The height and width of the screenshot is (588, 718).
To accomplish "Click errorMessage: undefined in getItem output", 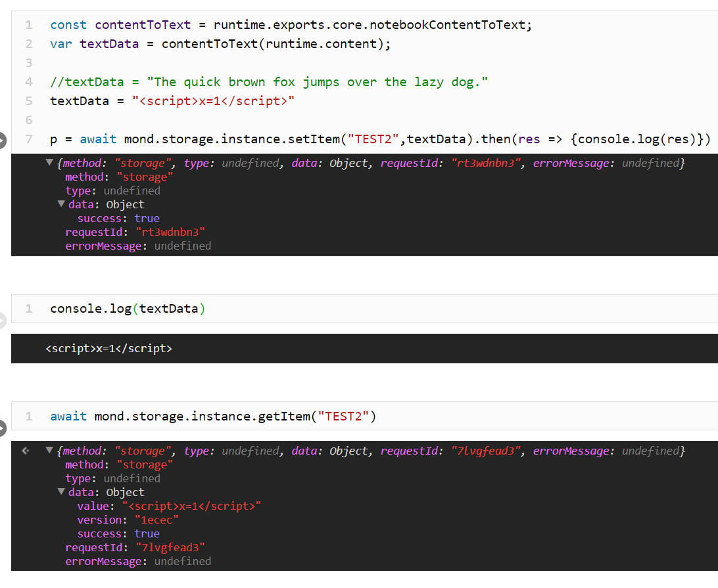I will click(x=138, y=561).
